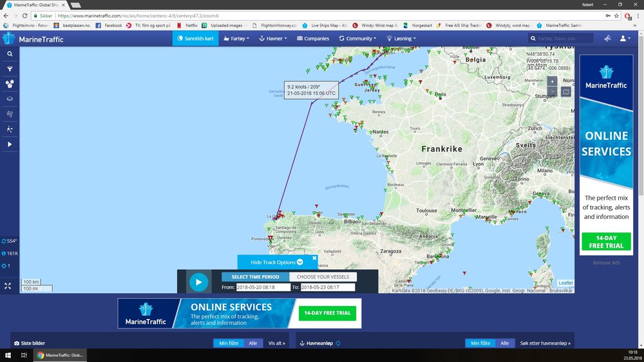
Task: Click 14-DAY FREE TRIAL in side ad
Action: coord(606,242)
